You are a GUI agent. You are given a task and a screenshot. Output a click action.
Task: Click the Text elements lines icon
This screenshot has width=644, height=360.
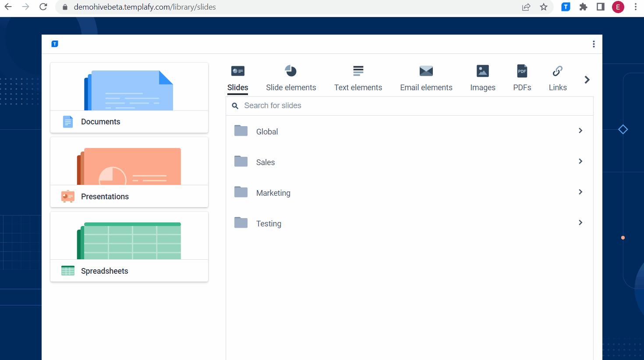point(358,71)
